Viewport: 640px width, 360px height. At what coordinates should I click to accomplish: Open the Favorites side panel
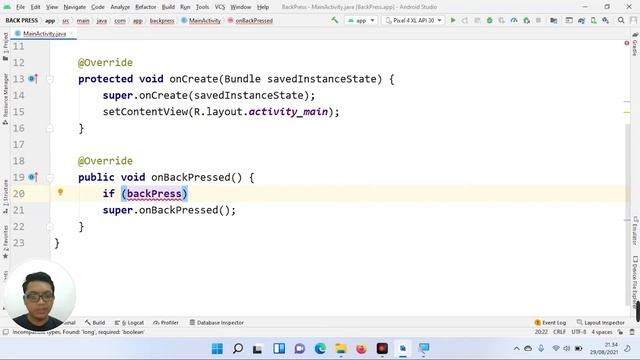tap(5, 242)
